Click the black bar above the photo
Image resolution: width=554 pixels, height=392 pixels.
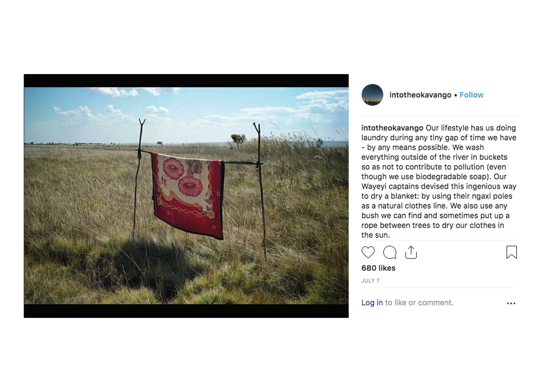point(186,81)
